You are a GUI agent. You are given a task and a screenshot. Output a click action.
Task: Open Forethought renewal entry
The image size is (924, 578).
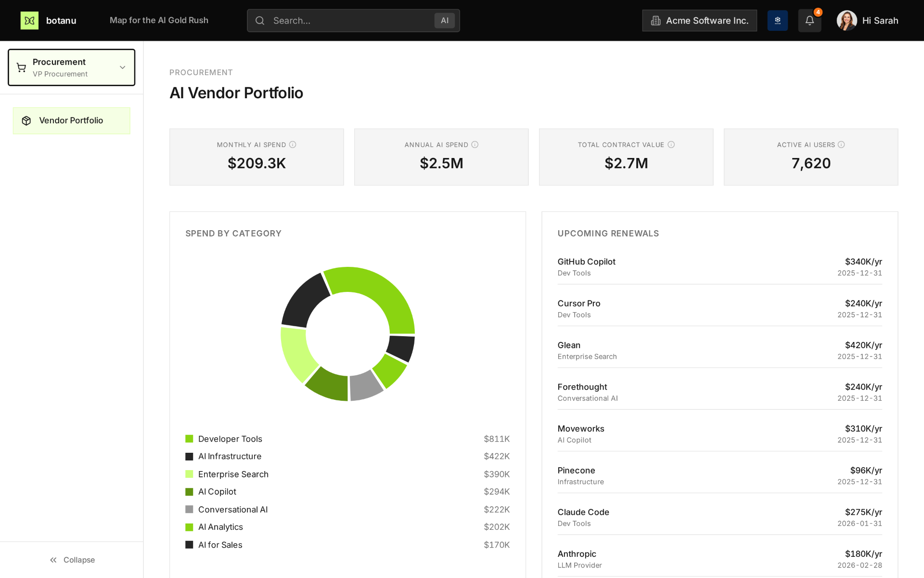(719, 392)
